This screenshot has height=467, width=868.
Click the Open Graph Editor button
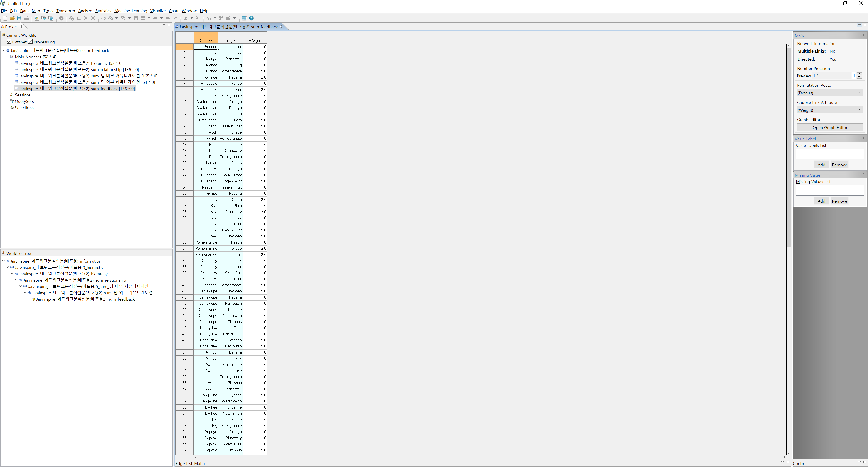coord(829,128)
